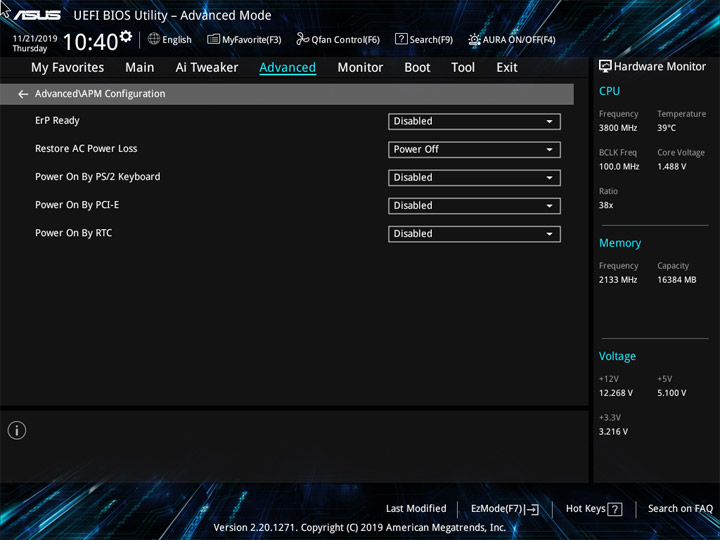Screen dimensions: 720x540
Task: Open the Restore AC Power Loss dropdown
Action: [474, 150]
